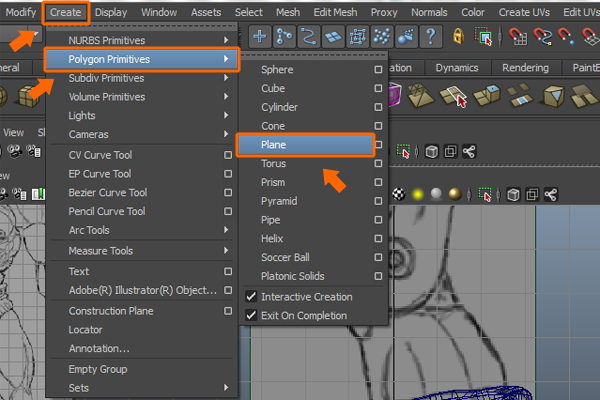Open Torus options box

point(378,163)
